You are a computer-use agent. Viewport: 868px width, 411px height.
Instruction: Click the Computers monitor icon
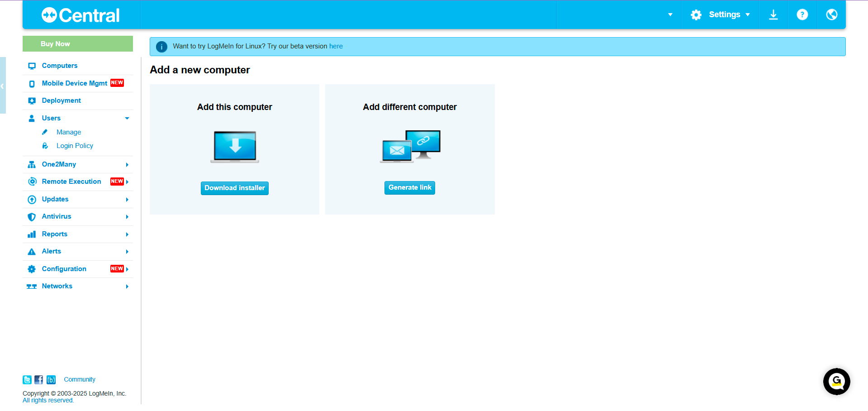point(32,66)
